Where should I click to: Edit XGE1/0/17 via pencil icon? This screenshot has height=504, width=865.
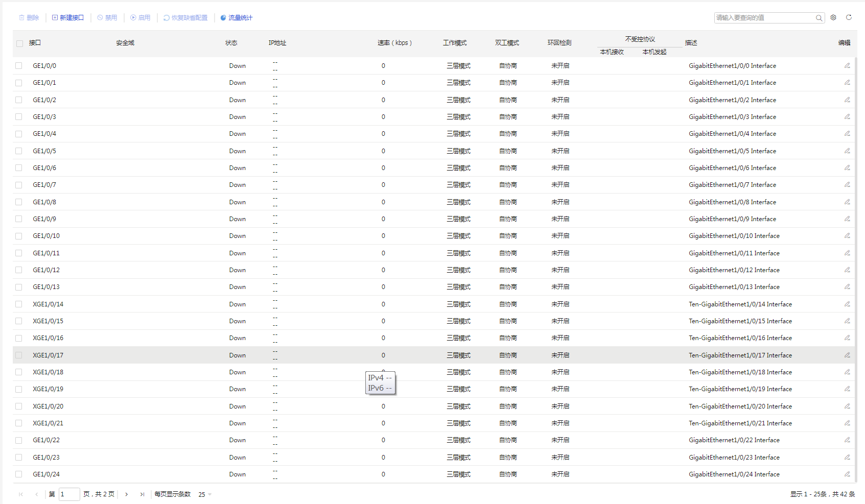point(847,355)
